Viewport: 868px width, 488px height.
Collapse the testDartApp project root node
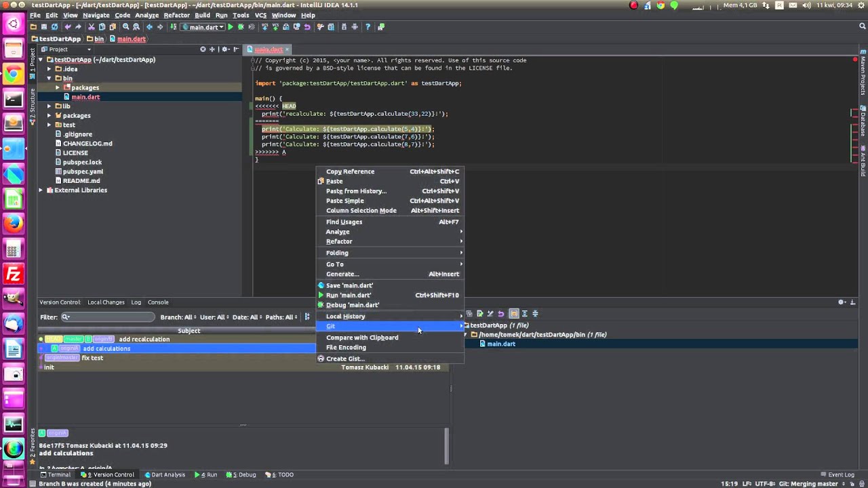click(x=41, y=60)
